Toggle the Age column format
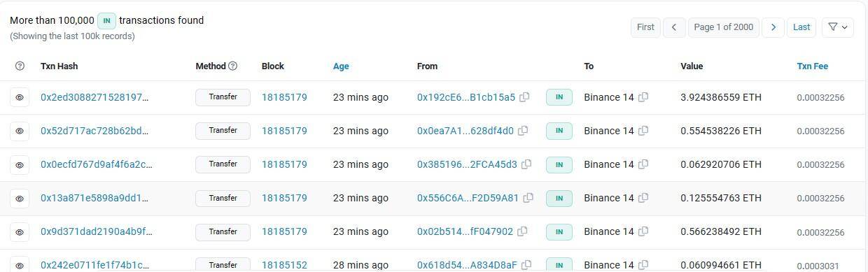The height and width of the screenshot is (272, 868). pos(341,66)
